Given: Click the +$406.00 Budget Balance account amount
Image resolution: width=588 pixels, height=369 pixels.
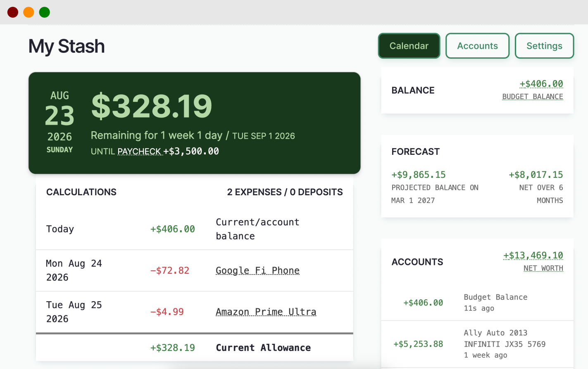Looking at the screenshot, I should coord(423,303).
